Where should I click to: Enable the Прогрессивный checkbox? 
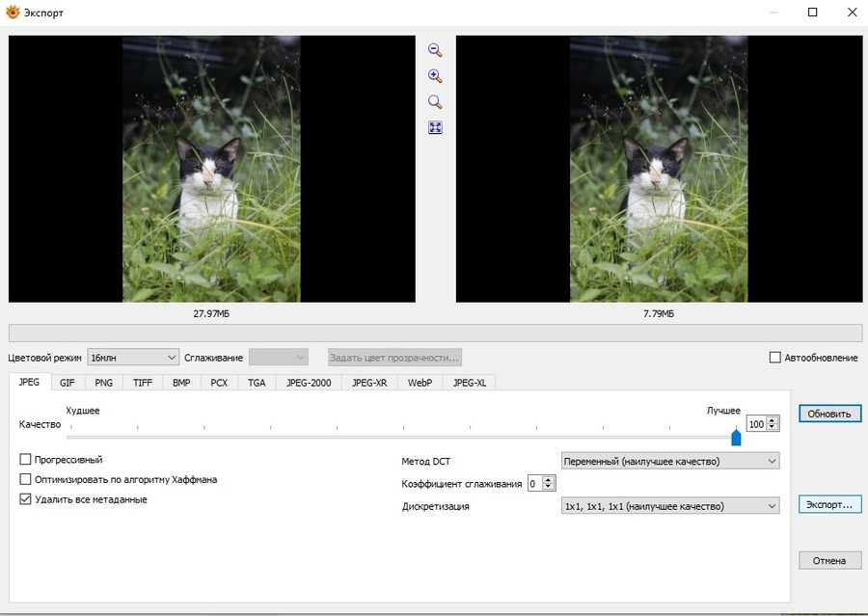[25, 460]
